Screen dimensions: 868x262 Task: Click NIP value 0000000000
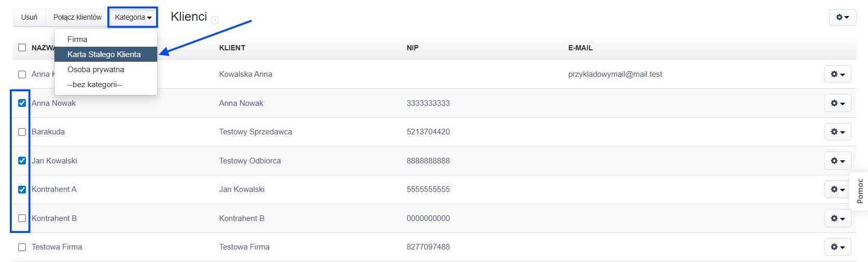tap(428, 218)
